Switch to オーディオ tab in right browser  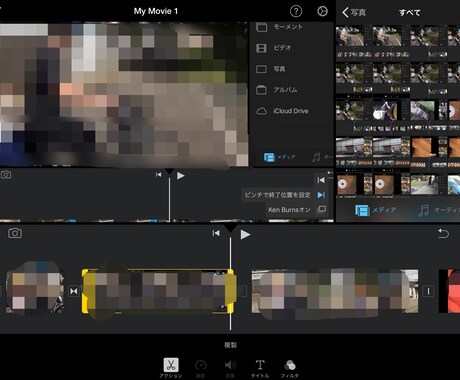click(x=439, y=210)
